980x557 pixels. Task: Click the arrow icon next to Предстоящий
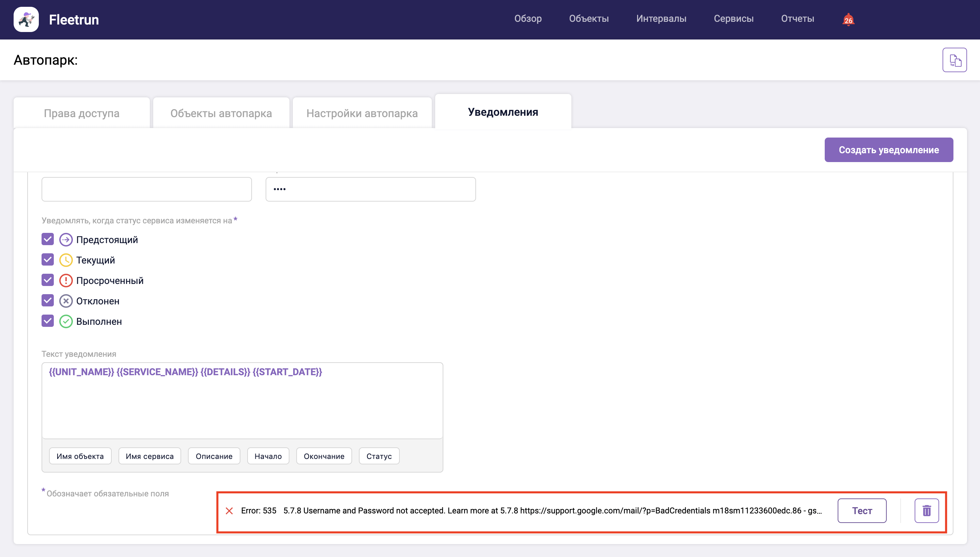coord(66,239)
